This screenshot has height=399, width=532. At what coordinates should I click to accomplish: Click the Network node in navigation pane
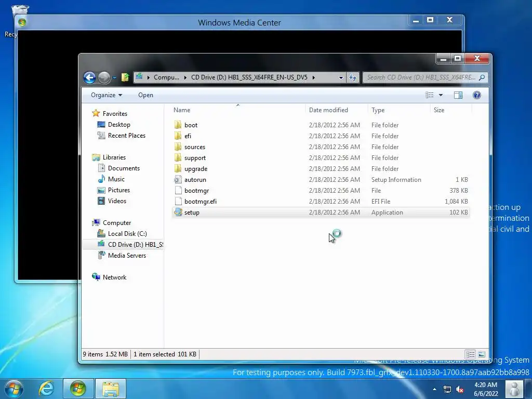pos(114,277)
